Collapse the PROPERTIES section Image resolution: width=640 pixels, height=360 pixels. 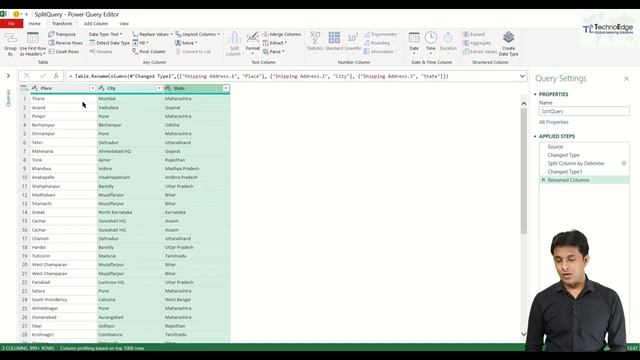click(x=535, y=94)
